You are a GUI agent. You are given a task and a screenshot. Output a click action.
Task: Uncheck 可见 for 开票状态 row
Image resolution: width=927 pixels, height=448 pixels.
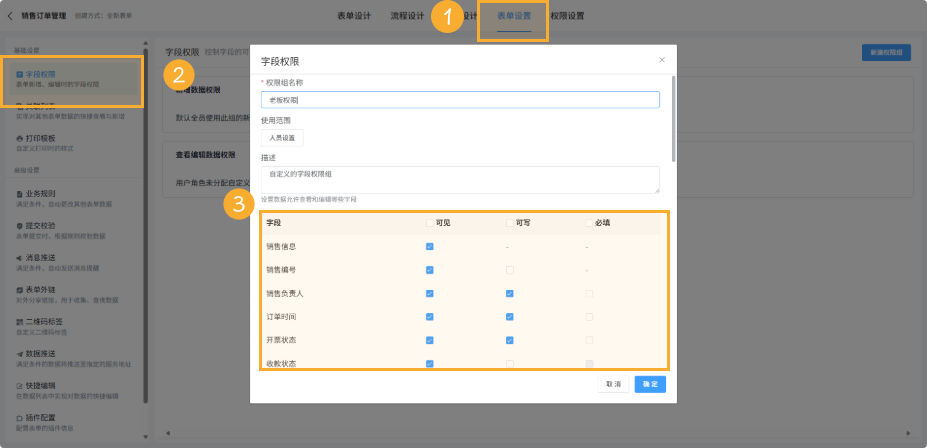point(430,340)
